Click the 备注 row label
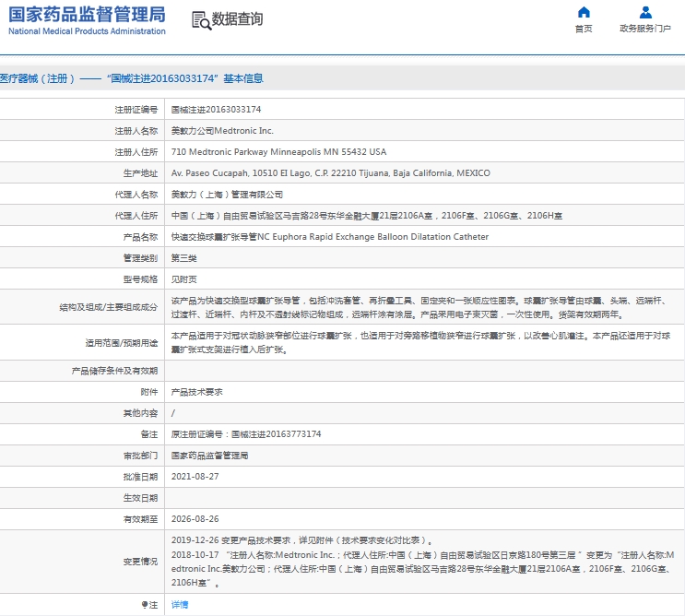This screenshot has width=685, height=616. point(149,434)
